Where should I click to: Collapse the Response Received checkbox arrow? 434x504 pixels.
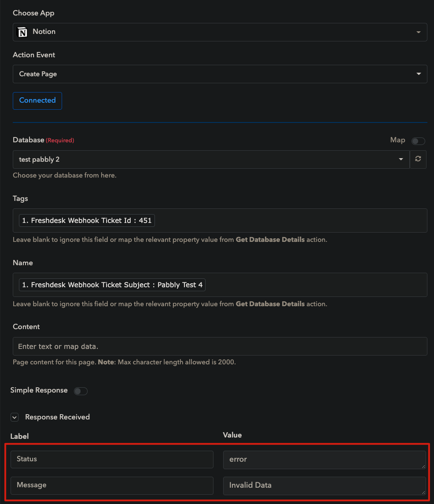[15, 417]
